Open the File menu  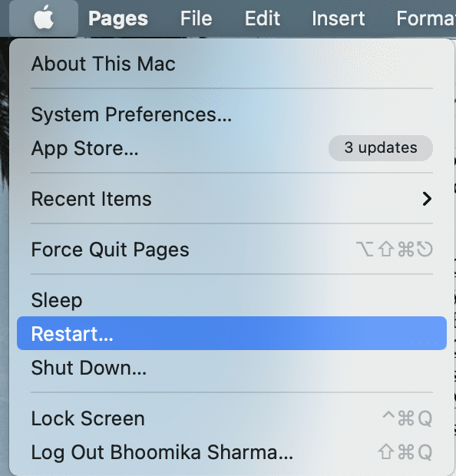pos(196,18)
